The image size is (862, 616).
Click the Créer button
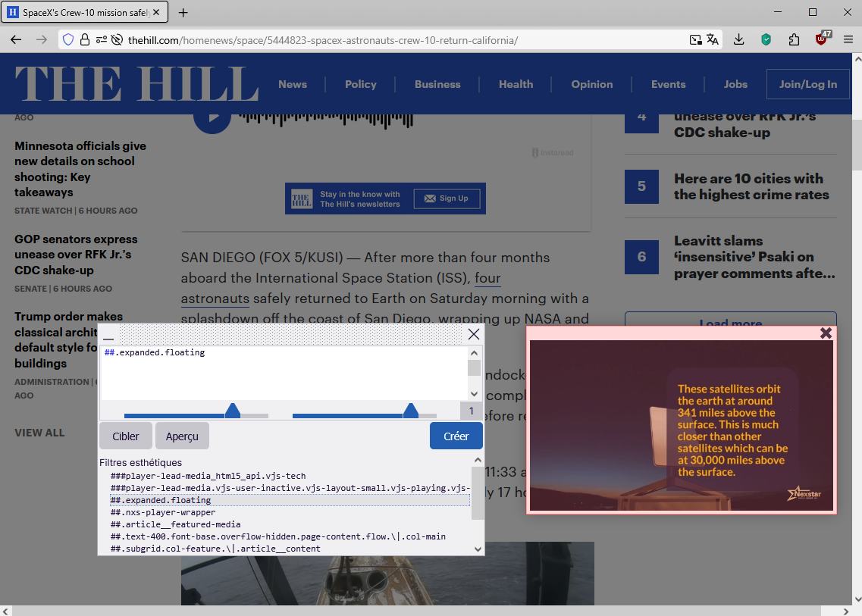click(x=456, y=436)
